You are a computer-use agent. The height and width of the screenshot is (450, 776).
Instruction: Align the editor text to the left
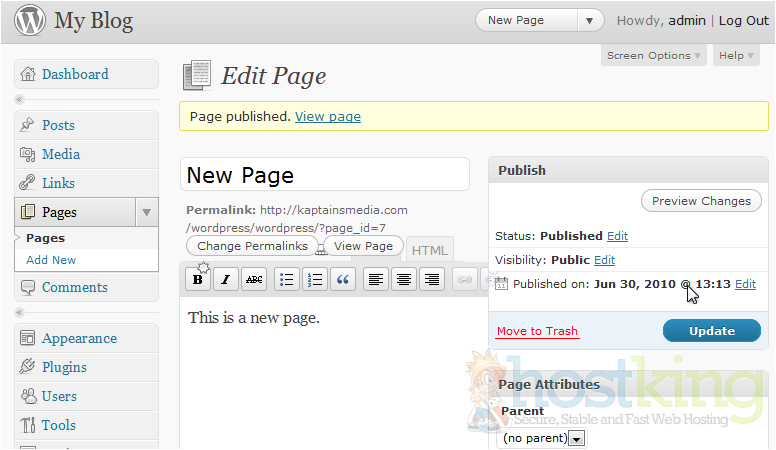tap(376, 280)
